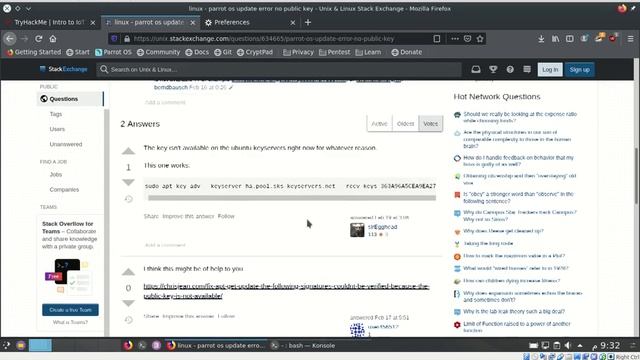Sort answers by Votes
This screenshot has width=640, height=360.
pos(431,124)
